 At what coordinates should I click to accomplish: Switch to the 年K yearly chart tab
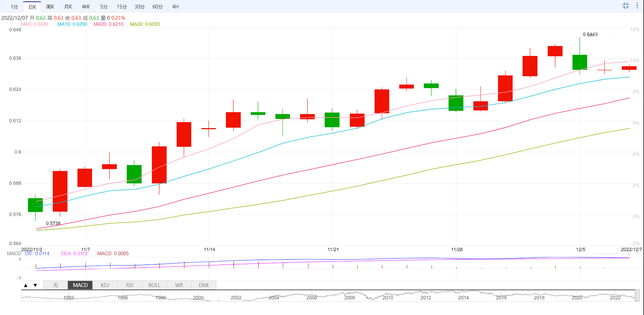coord(86,7)
